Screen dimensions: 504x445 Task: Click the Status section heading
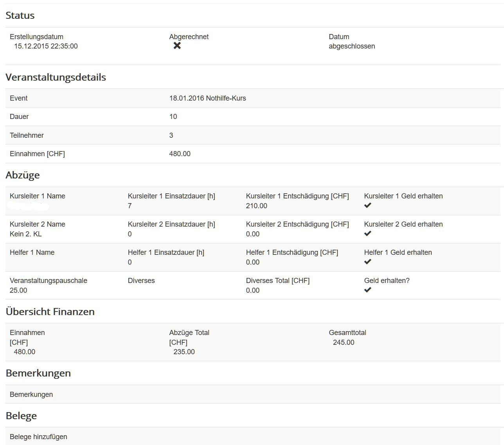[20, 16]
